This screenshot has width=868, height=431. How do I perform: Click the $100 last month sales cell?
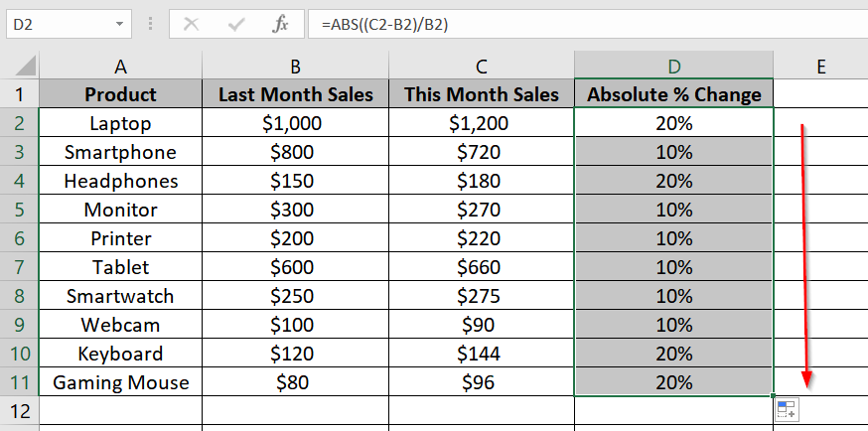click(x=296, y=324)
